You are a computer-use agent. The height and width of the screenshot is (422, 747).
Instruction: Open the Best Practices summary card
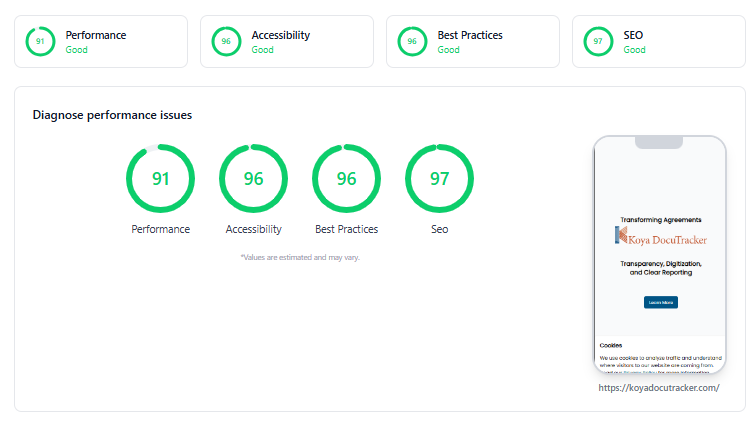[473, 41]
